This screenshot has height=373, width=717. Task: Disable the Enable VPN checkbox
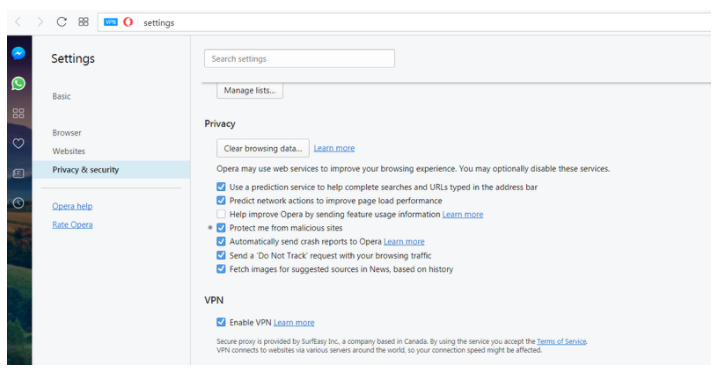point(221,322)
